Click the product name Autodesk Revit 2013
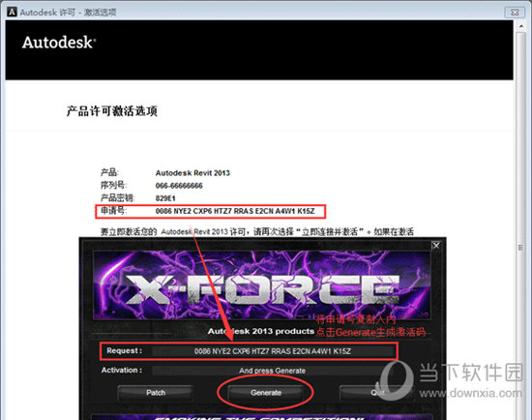The image size is (532, 420). [x=192, y=173]
